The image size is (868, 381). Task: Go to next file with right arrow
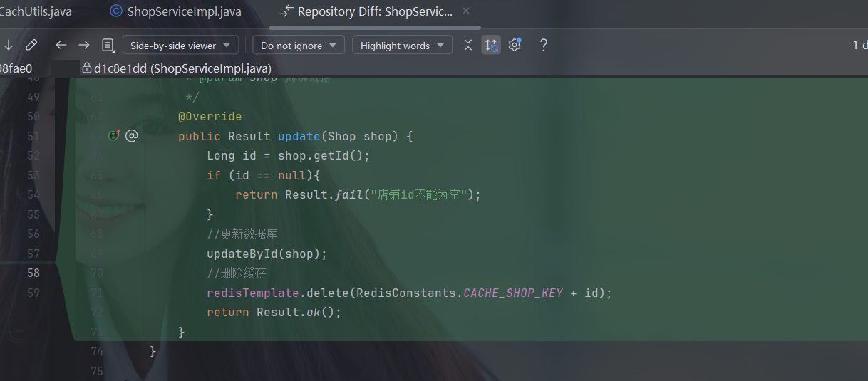tap(84, 45)
